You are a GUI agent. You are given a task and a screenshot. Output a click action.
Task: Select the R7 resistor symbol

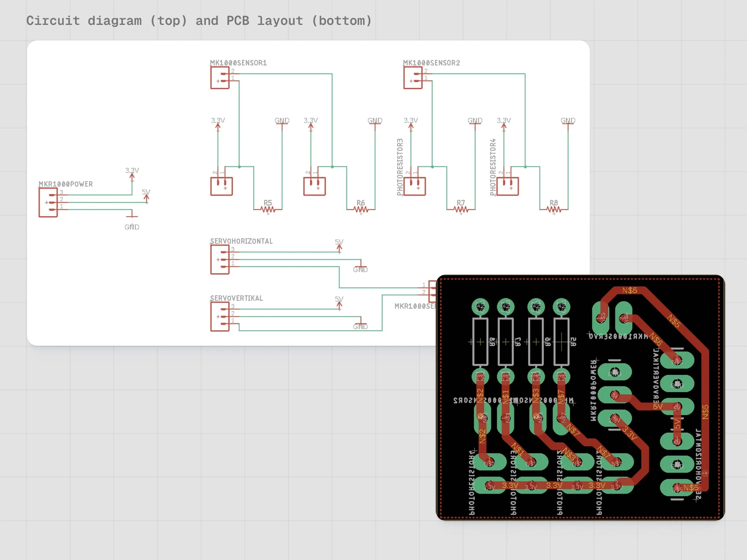pyautogui.click(x=461, y=210)
